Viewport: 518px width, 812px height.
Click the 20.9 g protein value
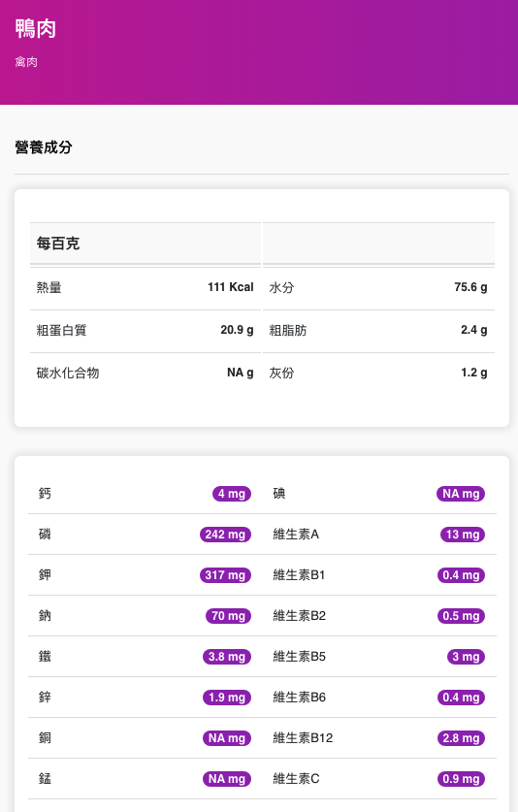point(237,330)
